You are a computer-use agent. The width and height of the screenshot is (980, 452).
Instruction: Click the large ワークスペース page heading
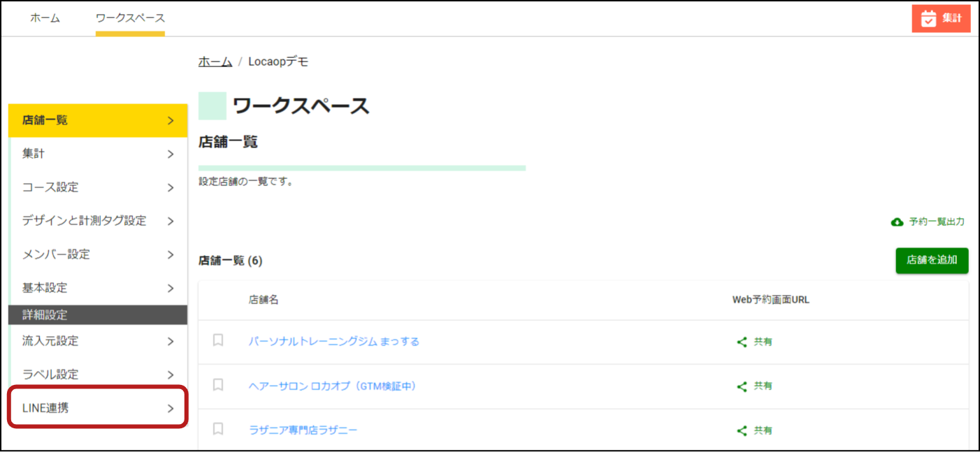(x=301, y=106)
